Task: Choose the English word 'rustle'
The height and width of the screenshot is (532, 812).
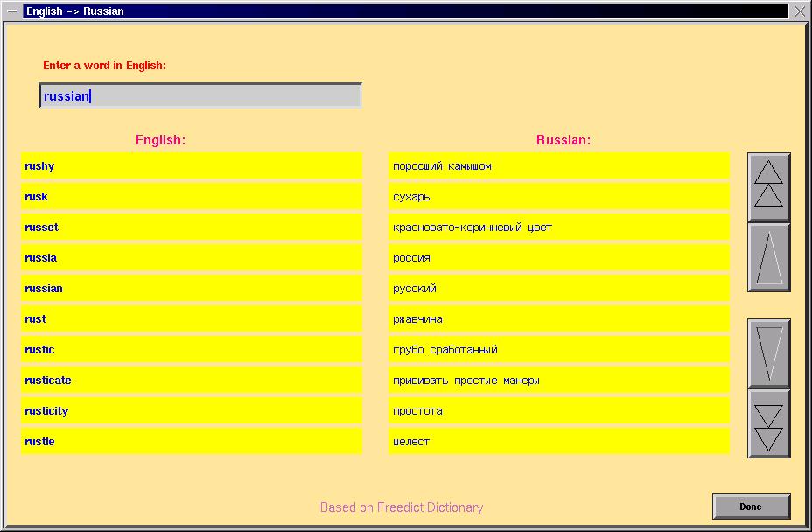Action: 191,442
